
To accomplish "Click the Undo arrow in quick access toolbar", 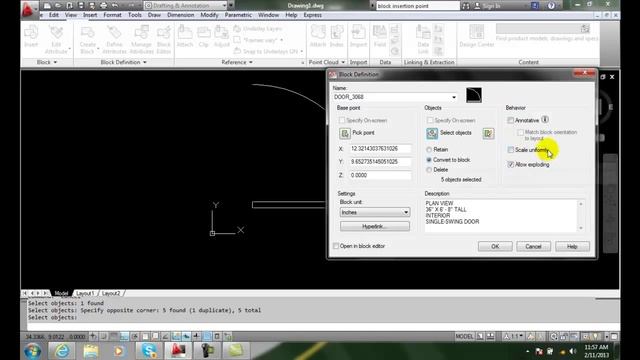I will tap(115, 5).
